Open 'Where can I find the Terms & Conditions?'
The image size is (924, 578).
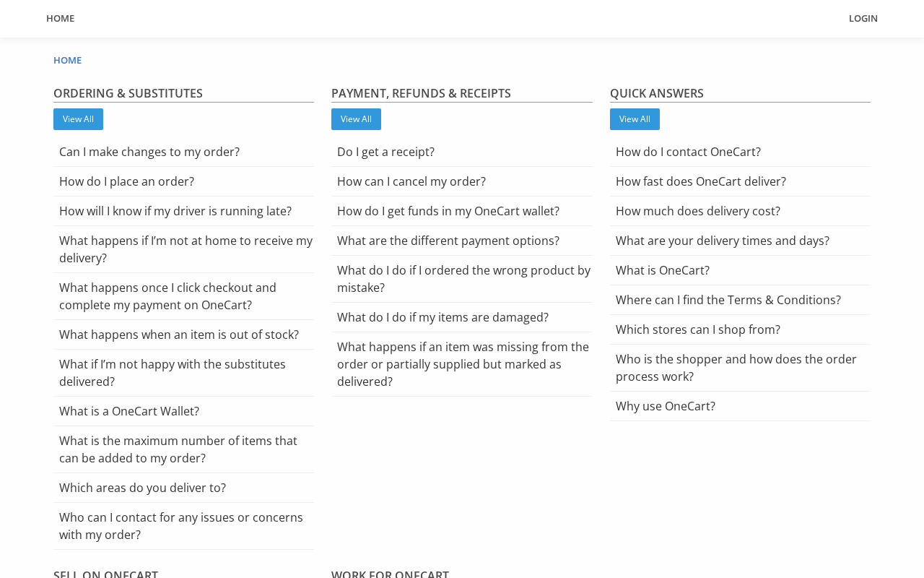[x=740, y=300]
